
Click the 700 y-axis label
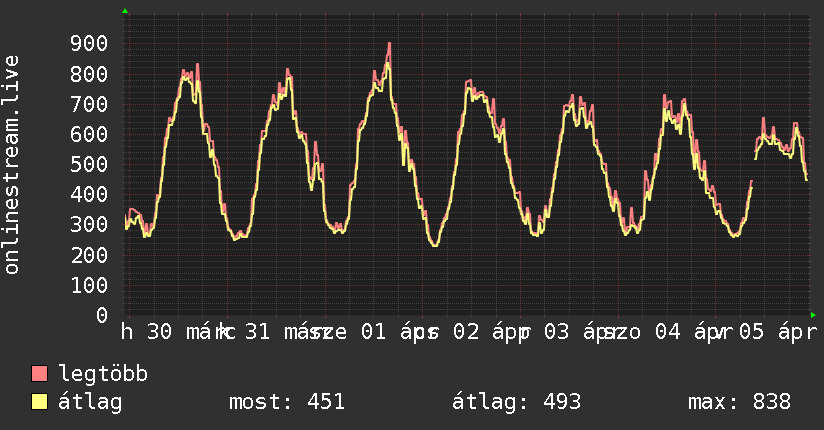pyautogui.click(x=89, y=104)
